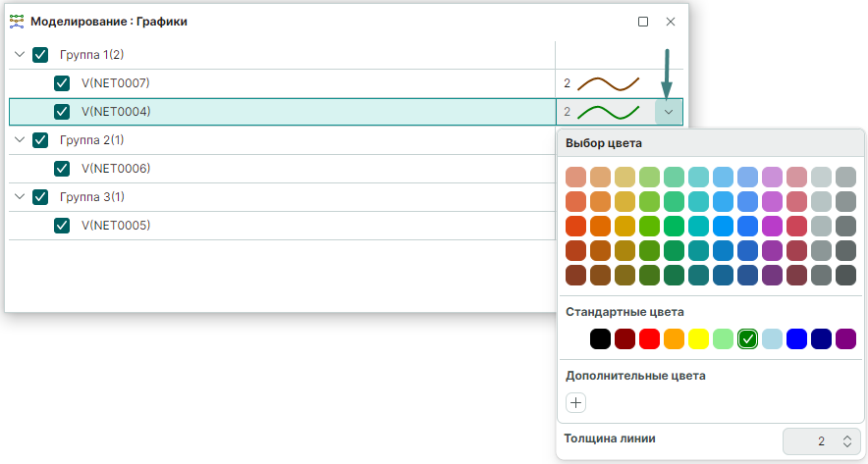868x464 pixels.
Task: Maximize the Моделирование Графики window
Action: point(643,21)
